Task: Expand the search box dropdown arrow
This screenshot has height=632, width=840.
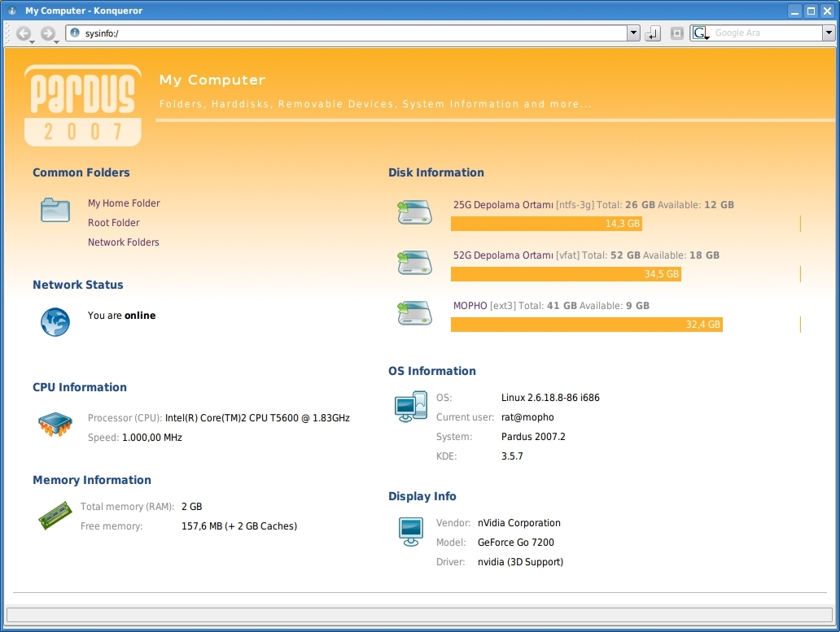Action: coord(829,33)
